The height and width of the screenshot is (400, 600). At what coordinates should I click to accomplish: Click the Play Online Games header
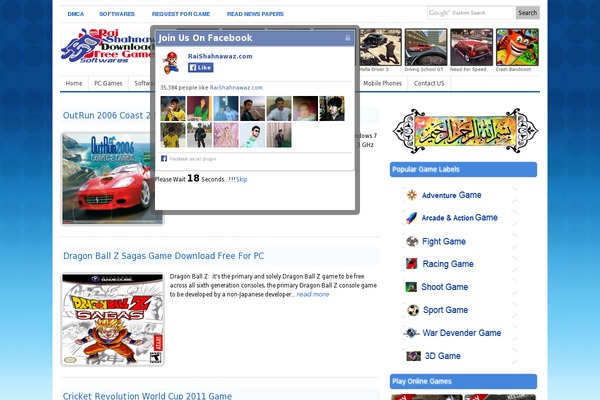463,381
